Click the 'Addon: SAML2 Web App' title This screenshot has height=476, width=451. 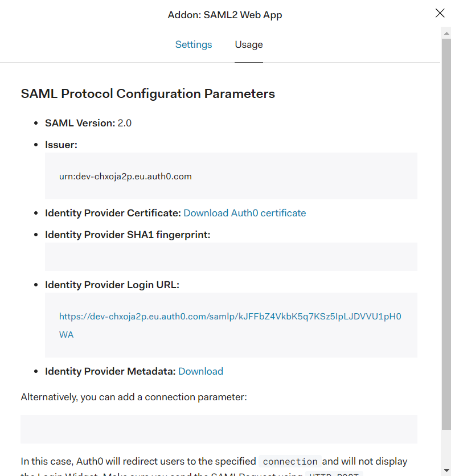pos(225,15)
